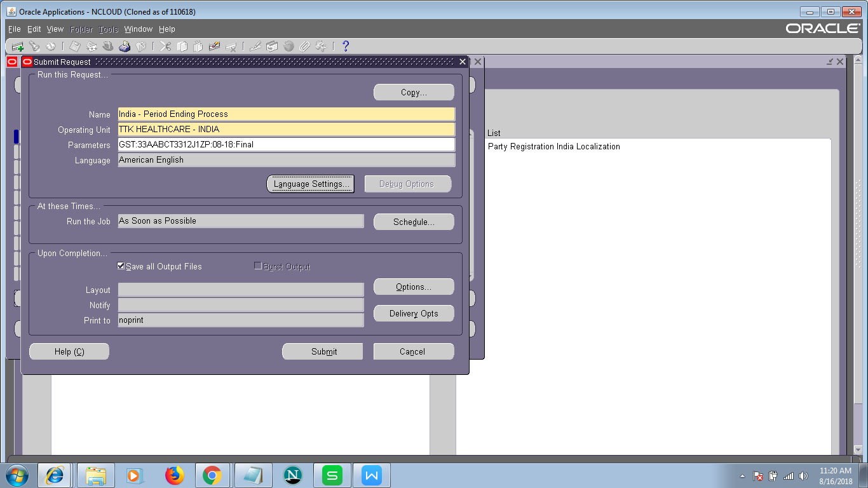Click the Attachments paperclip toolbar icon
This screenshot has height=488, width=868.
[x=304, y=46]
